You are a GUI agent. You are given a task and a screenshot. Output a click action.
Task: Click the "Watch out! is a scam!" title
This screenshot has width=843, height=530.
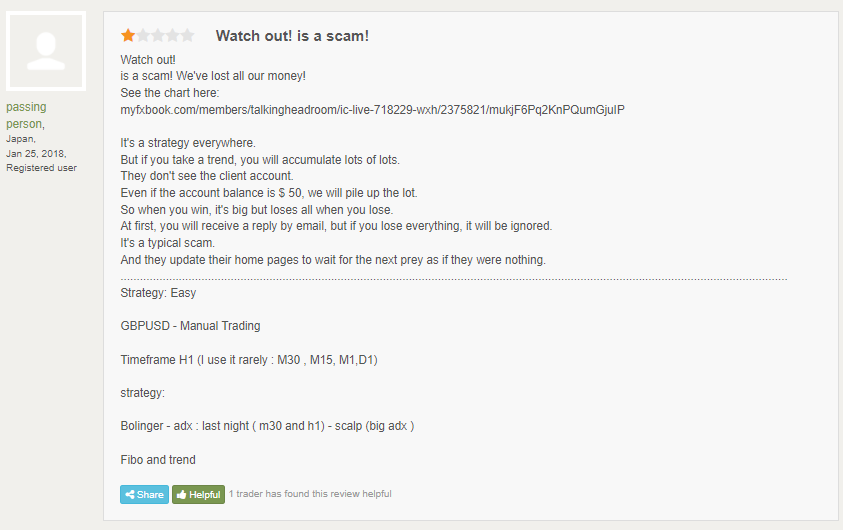(x=292, y=36)
